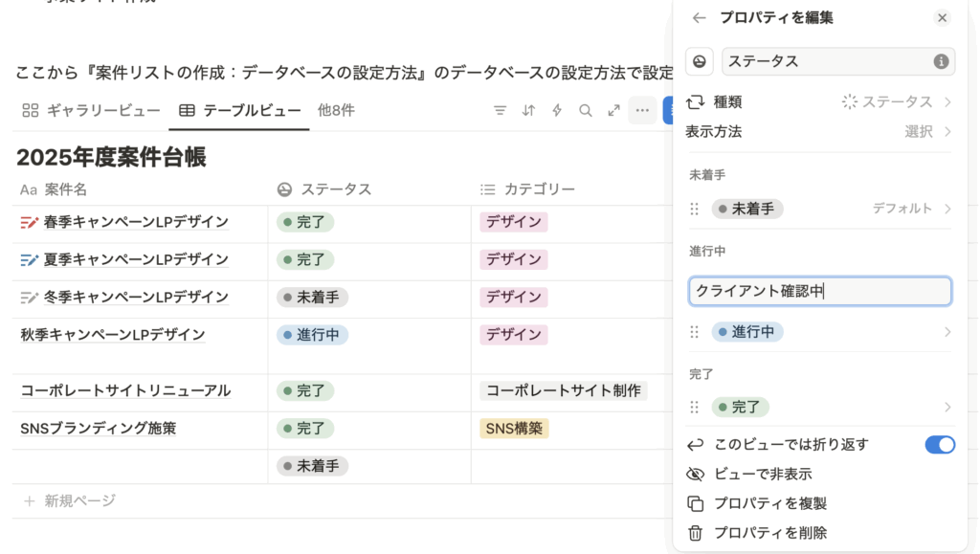Click the 'クライアント確認中' option name field
Image resolution: width=980 pixels, height=554 pixels.
click(x=819, y=291)
